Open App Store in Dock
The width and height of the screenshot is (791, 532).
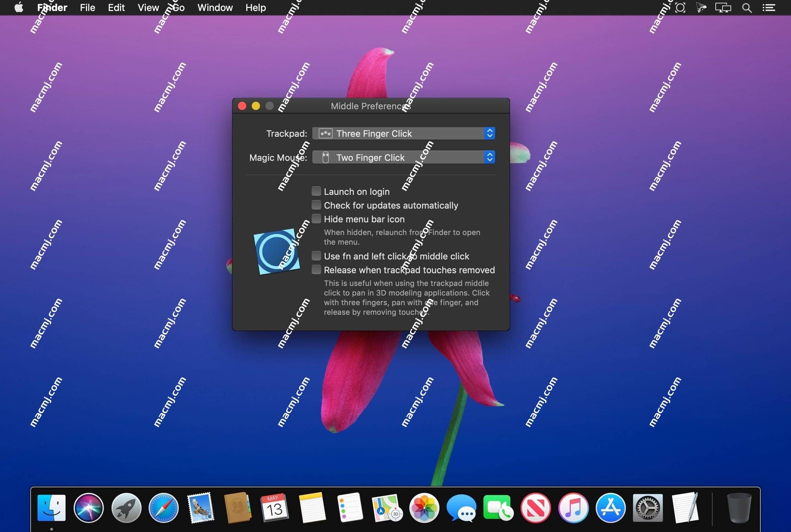click(x=611, y=508)
